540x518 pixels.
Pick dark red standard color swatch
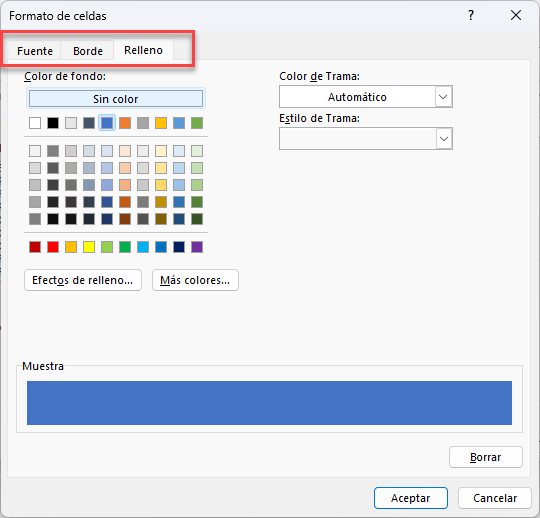(x=35, y=247)
